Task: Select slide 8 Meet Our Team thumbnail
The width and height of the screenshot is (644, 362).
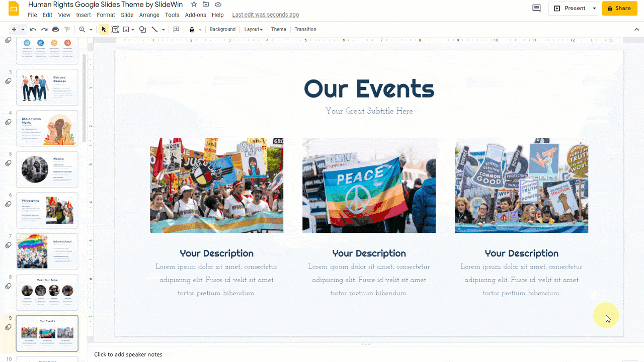Action: [x=47, y=292]
